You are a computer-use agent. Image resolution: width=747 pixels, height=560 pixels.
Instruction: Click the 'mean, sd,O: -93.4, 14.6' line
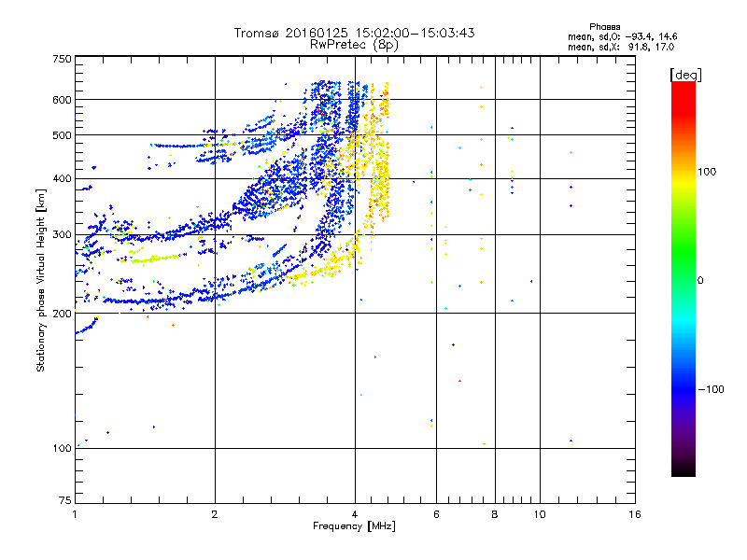click(x=622, y=36)
